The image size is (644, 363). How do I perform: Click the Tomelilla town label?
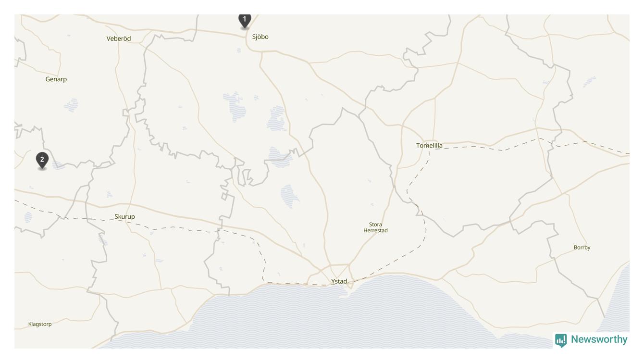pyautogui.click(x=429, y=145)
